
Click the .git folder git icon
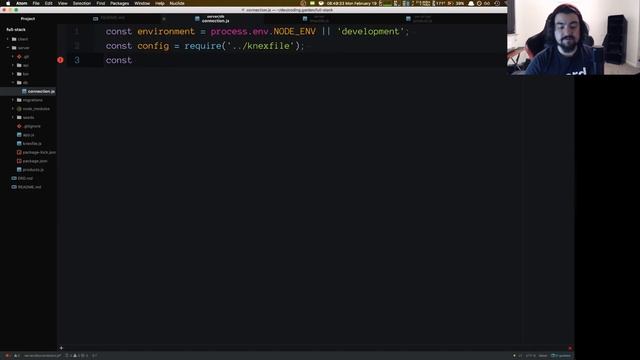click(x=19, y=56)
